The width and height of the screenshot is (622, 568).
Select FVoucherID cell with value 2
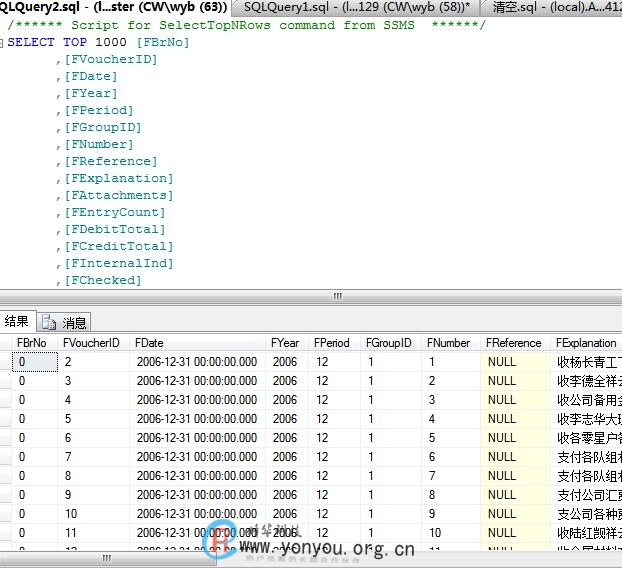point(94,362)
